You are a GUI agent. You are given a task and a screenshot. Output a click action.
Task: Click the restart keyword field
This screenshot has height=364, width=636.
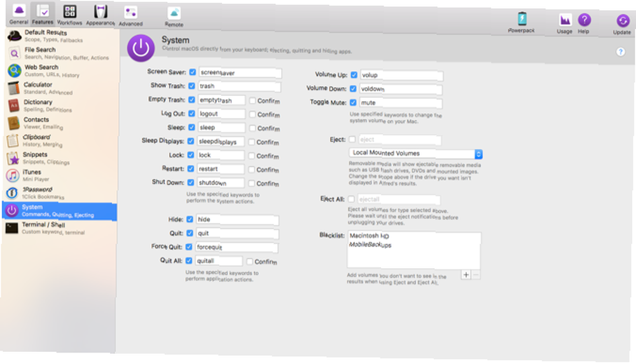tap(220, 169)
